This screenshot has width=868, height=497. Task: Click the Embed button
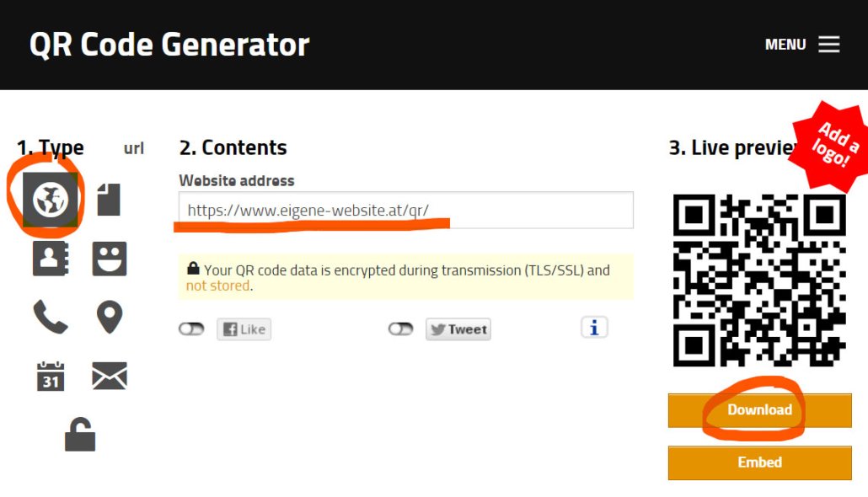click(x=759, y=462)
